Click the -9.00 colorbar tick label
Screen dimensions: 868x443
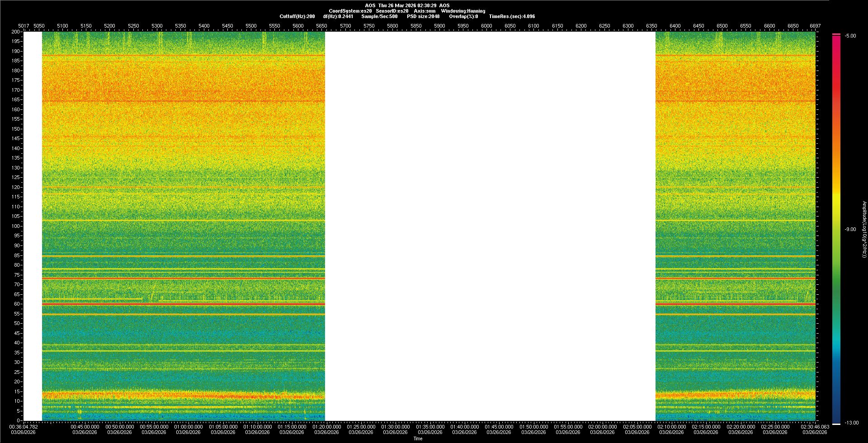coord(850,229)
